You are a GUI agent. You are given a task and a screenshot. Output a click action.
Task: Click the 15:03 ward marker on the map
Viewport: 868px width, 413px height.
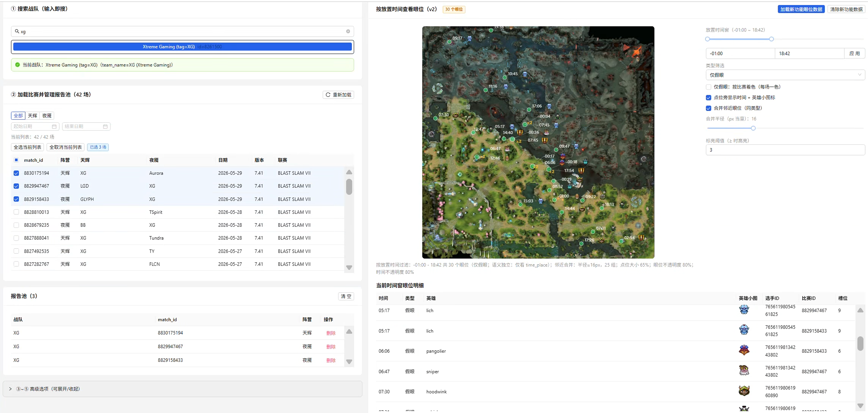click(520, 205)
